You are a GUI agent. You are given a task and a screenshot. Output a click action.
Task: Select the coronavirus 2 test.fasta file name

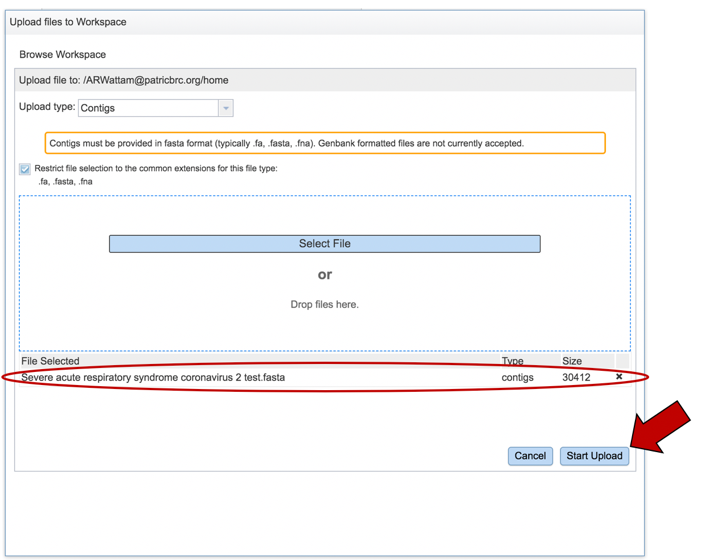(x=153, y=378)
